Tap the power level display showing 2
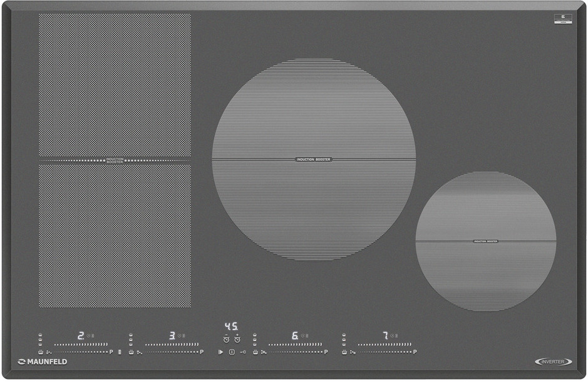Screen dimensions: 588x384 81,335
